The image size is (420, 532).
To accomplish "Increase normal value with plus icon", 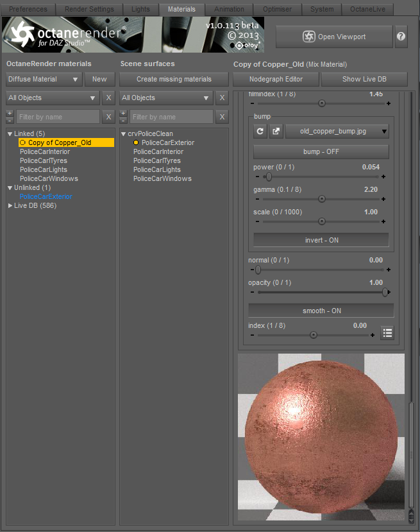I will pyautogui.click(x=389, y=270).
